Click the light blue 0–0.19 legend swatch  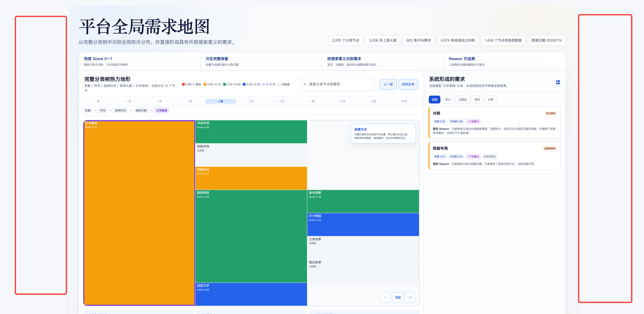(264, 84)
